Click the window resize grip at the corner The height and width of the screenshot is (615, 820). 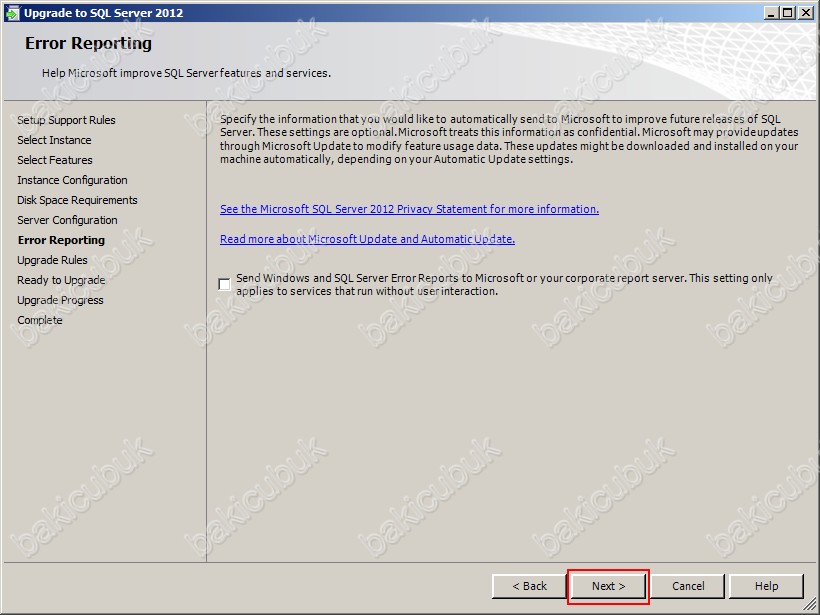[810, 605]
